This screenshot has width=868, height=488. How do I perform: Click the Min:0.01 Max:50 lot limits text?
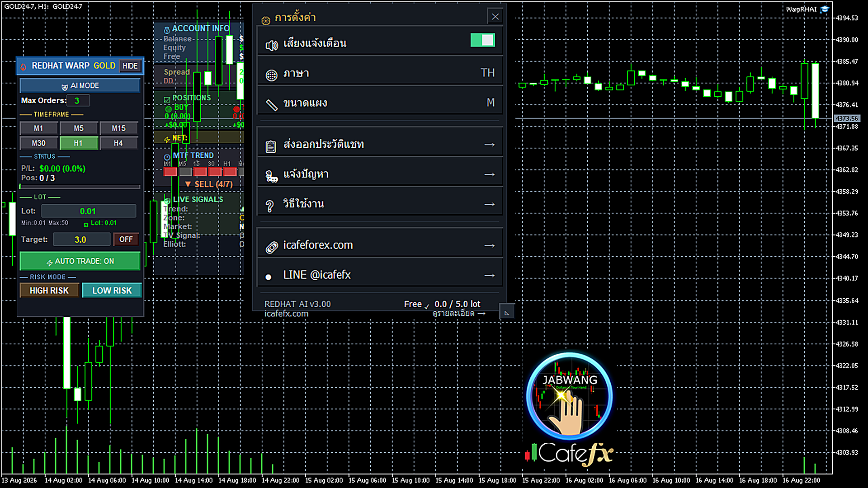[x=45, y=223]
